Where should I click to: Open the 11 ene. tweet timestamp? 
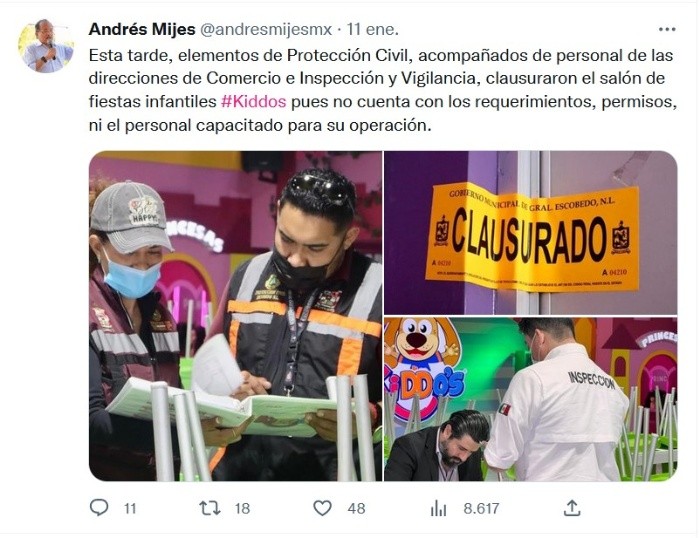pyautogui.click(x=373, y=29)
